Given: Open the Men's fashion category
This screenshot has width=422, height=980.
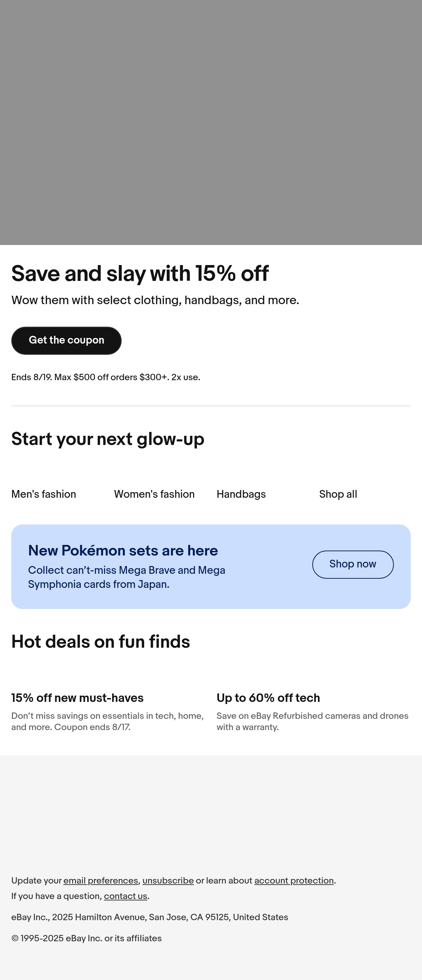Looking at the screenshot, I should [x=44, y=494].
